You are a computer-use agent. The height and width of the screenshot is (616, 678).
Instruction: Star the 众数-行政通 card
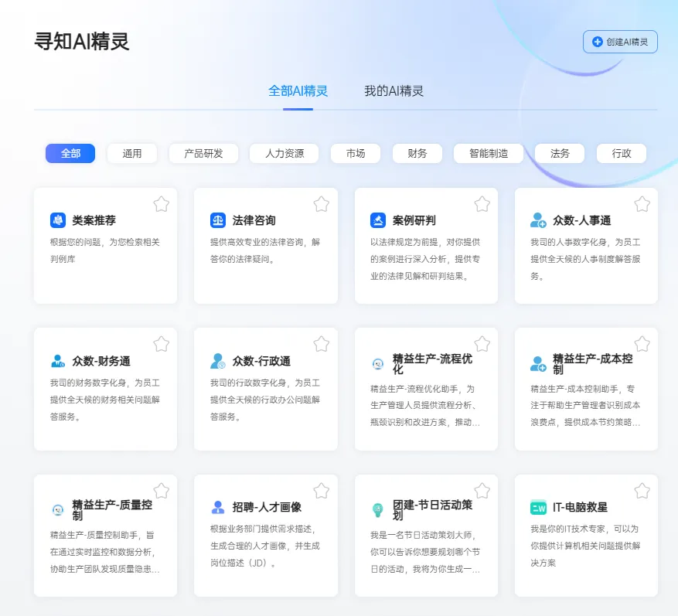click(322, 344)
